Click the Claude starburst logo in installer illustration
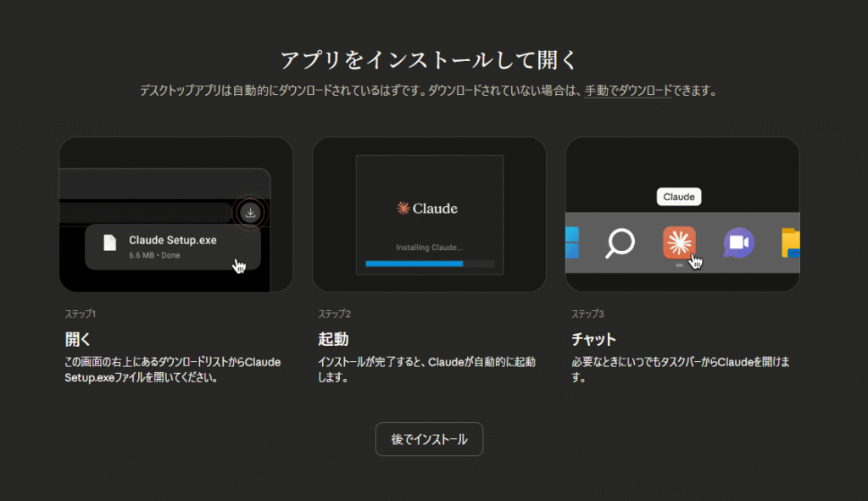The height and width of the screenshot is (501, 868). (x=403, y=209)
